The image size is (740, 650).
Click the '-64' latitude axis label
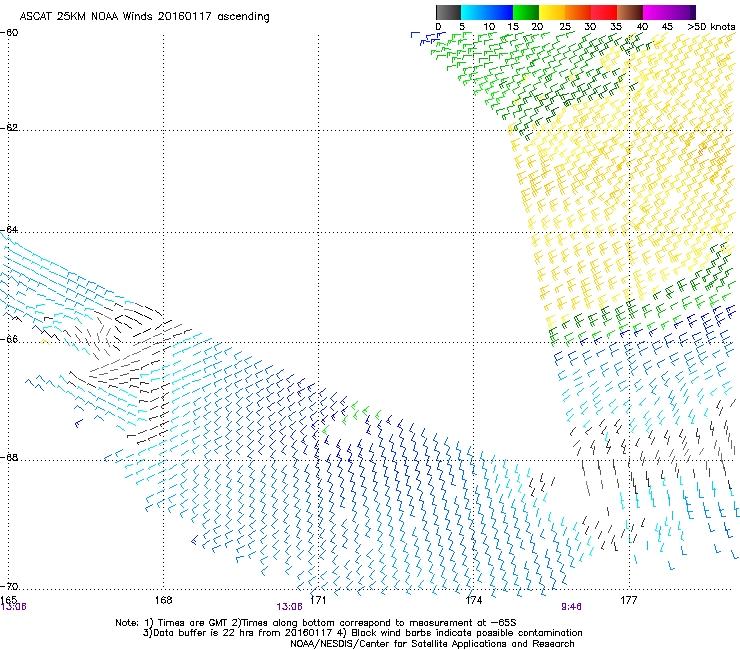(9, 229)
